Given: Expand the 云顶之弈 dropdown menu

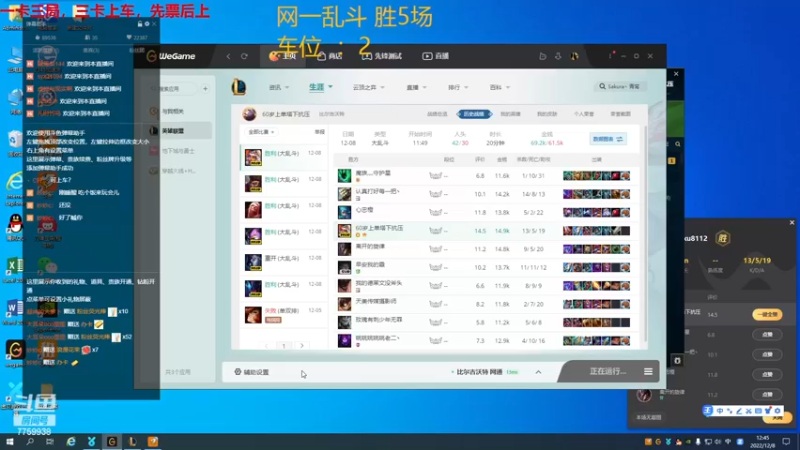Looking at the screenshot, I should point(368,87).
